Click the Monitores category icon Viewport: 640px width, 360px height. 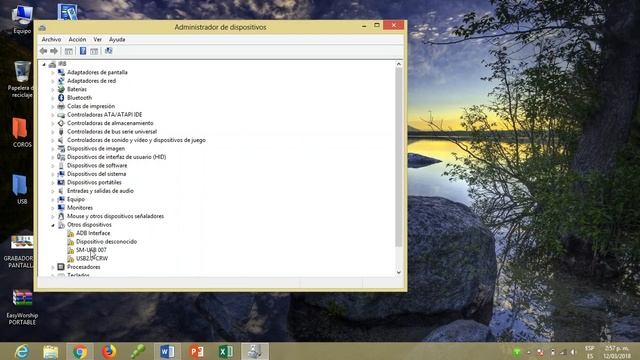coord(61,208)
